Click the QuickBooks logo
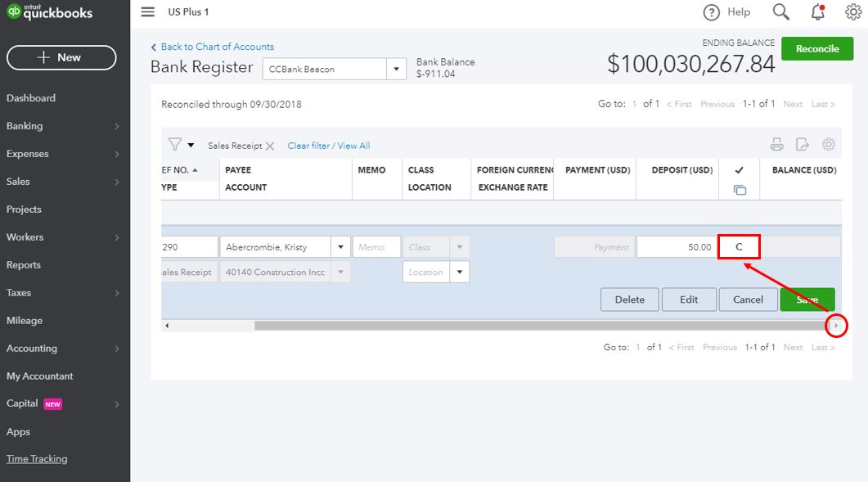Screen dimensions: 868x482 49,11
